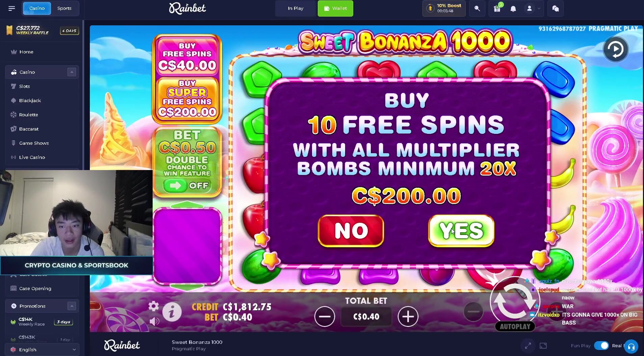Click the replay history icon

point(616,49)
